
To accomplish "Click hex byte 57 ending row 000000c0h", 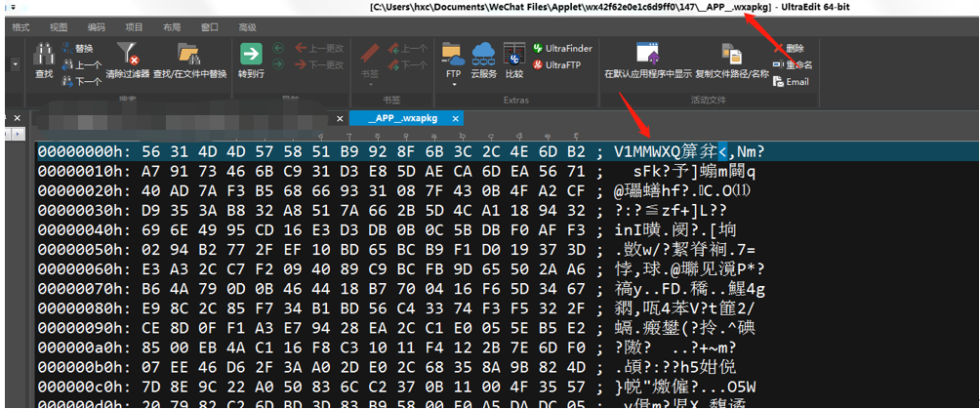I will 576,386.
